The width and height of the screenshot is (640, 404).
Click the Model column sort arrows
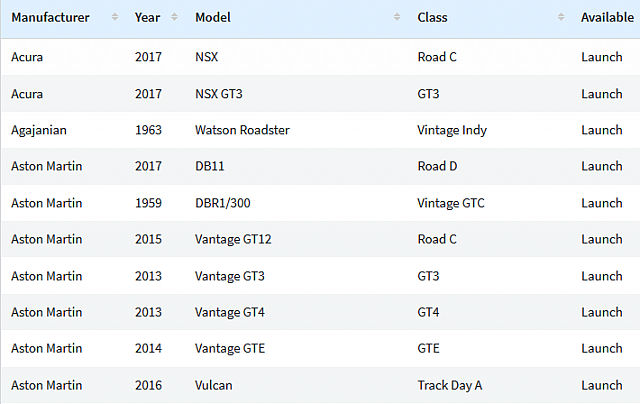click(397, 17)
